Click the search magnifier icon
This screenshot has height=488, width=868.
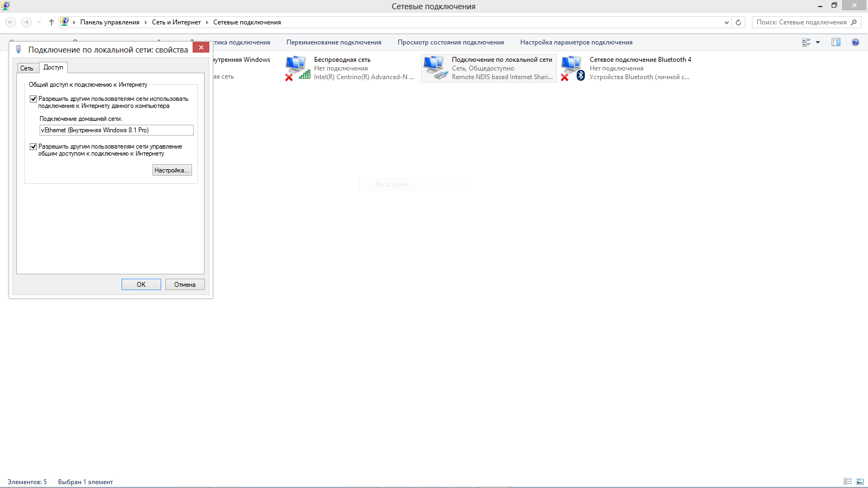pos(854,22)
